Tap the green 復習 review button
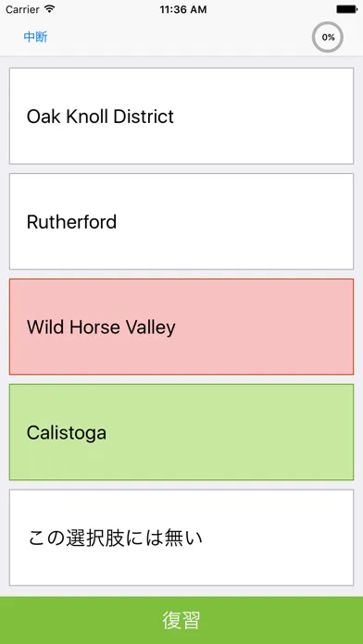Image resolution: width=363 pixels, height=644 pixels. click(181, 620)
